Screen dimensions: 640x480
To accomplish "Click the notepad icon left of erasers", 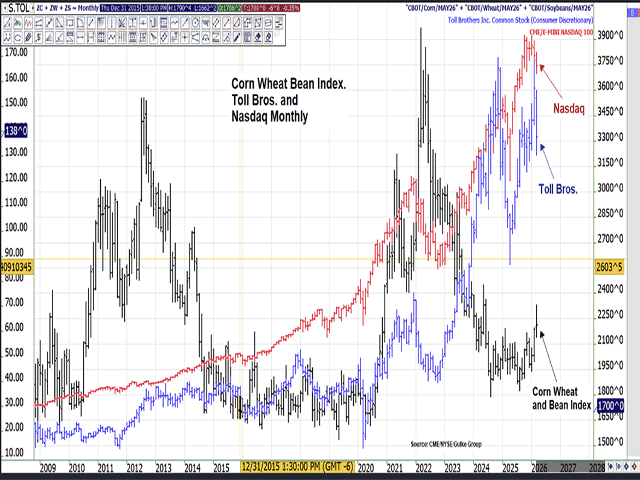I will tap(247, 37).
